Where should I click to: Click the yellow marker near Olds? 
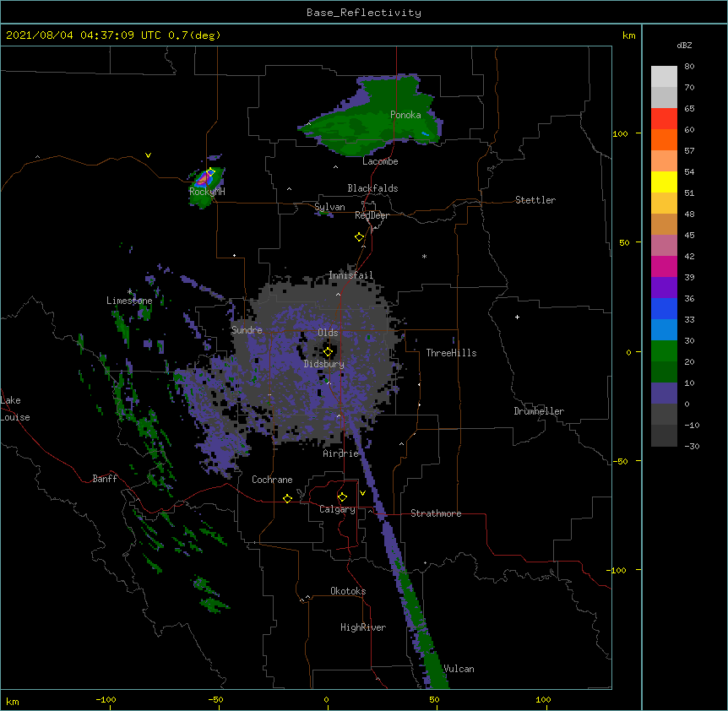pyautogui.click(x=328, y=352)
